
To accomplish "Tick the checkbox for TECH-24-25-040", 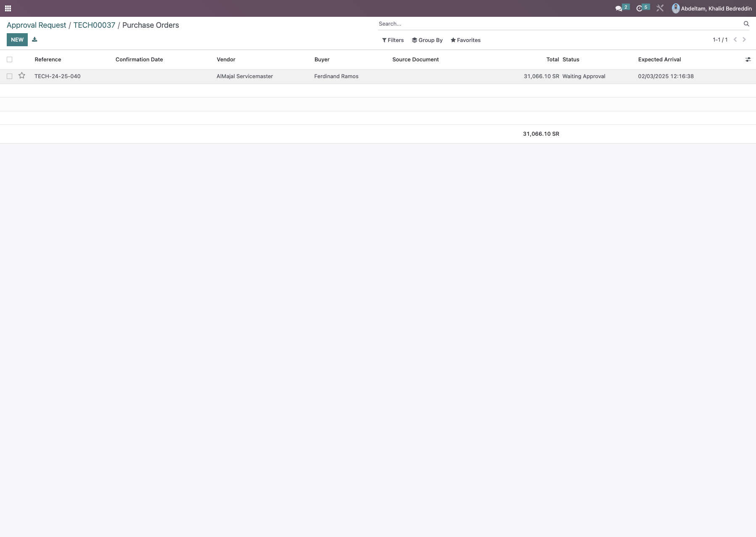I will point(10,76).
